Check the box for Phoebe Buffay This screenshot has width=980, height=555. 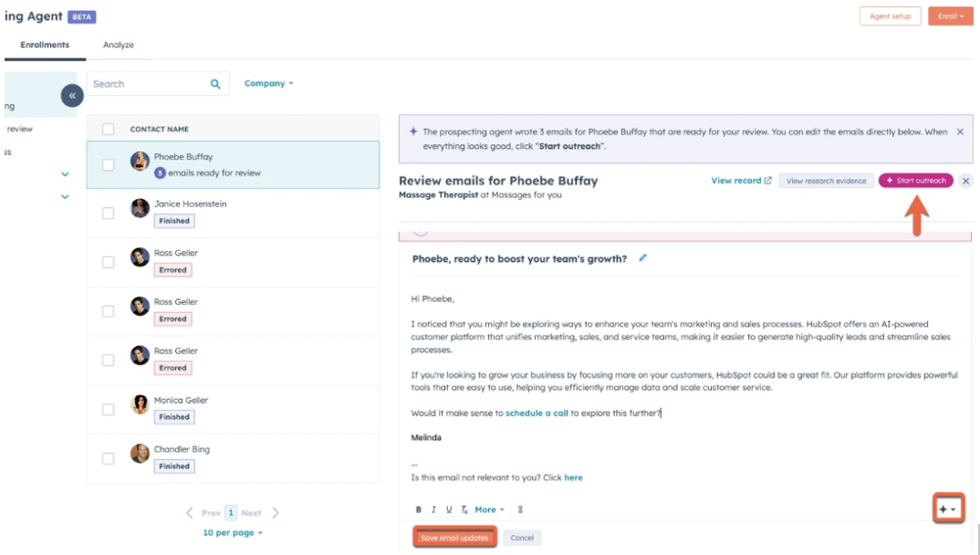(x=108, y=165)
